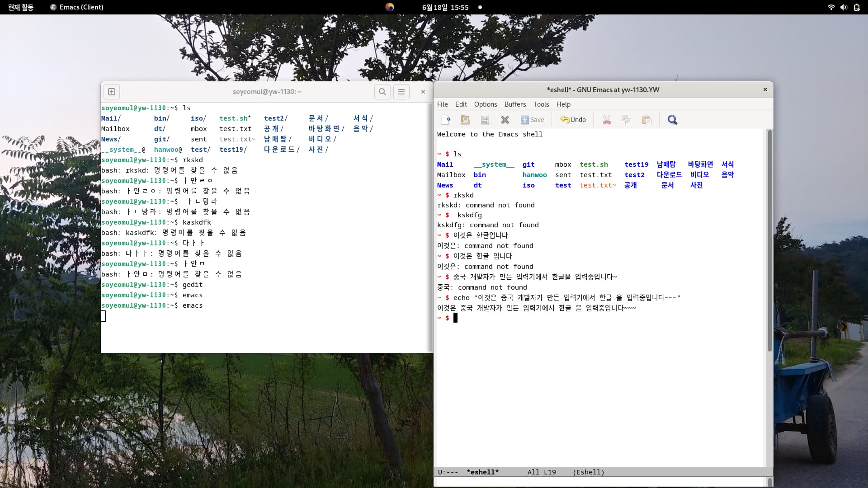Click the Undo button in Emacs toolbar

(573, 120)
